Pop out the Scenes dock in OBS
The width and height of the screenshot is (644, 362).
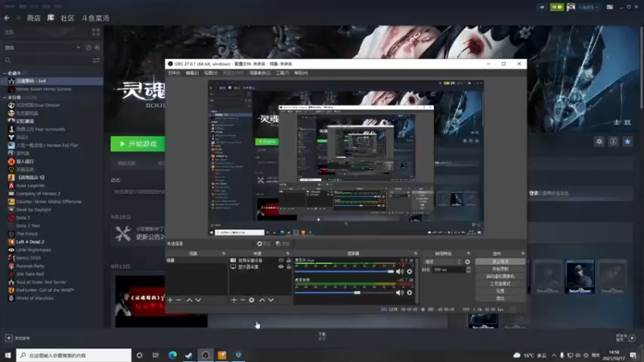(224, 253)
